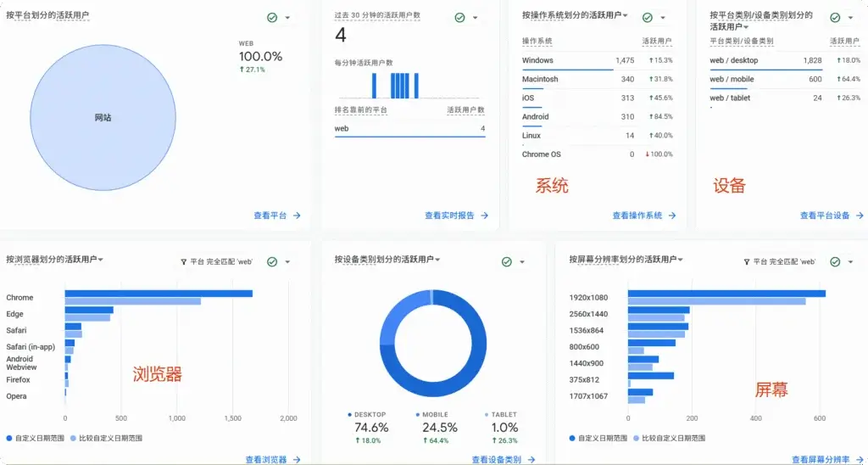Viewport: 868px width, 465px height.
Task: Open 查看平台 link
Action: (x=277, y=216)
